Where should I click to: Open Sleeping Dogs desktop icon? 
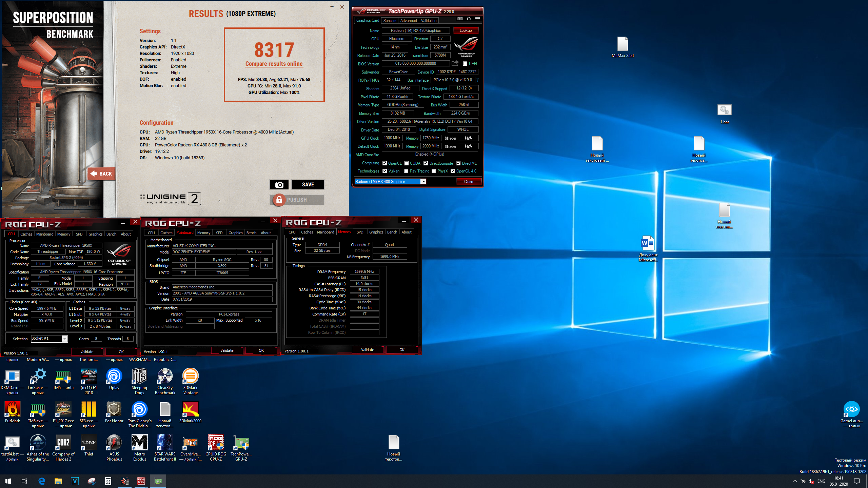pos(140,381)
